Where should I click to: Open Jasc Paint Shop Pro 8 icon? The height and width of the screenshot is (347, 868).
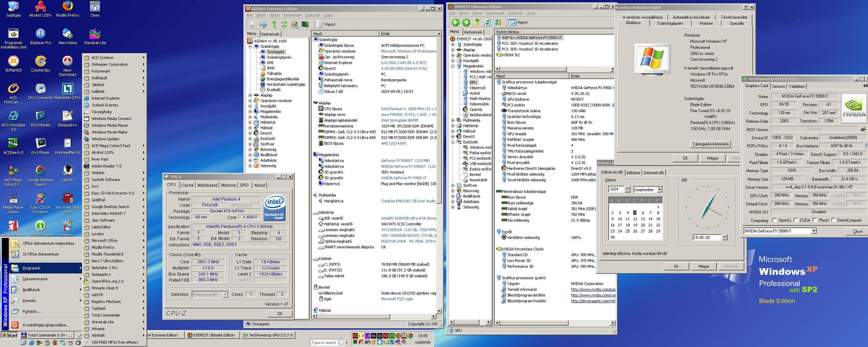[67, 203]
